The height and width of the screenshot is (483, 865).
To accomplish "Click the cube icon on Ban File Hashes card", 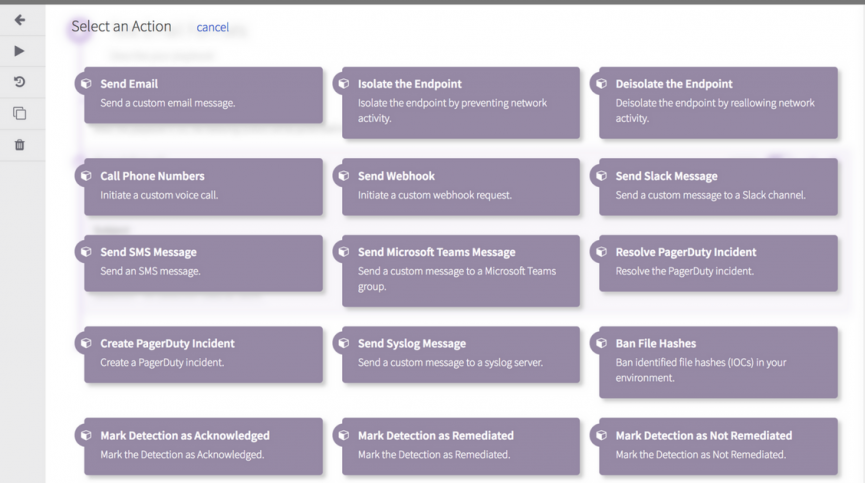I will [x=601, y=343].
